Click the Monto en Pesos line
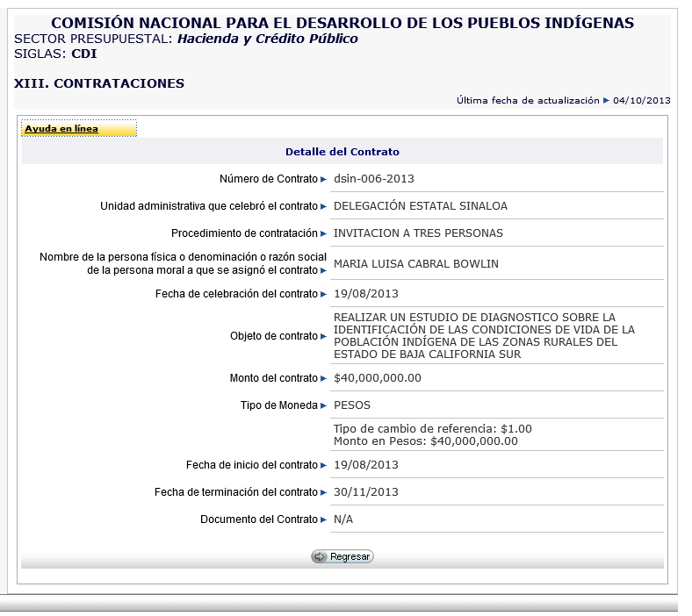Image resolution: width=692 pixels, height=616 pixels. pyautogui.click(x=425, y=441)
